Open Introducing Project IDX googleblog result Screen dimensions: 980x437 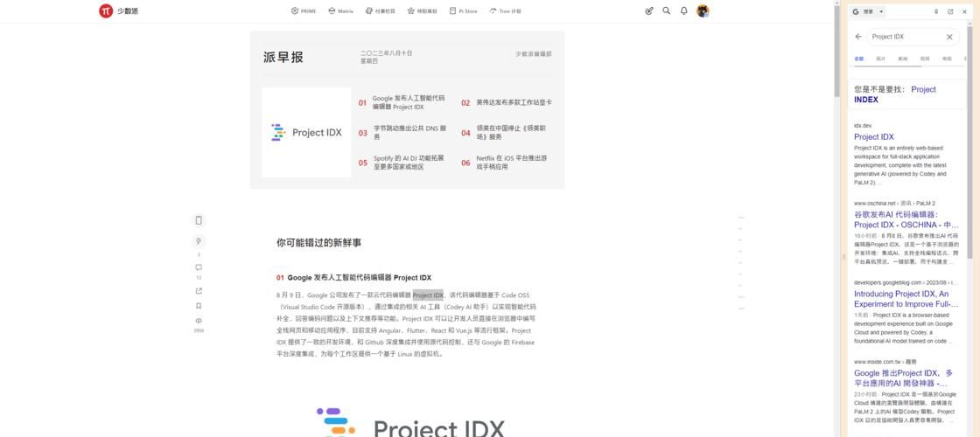[x=906, y=298]
